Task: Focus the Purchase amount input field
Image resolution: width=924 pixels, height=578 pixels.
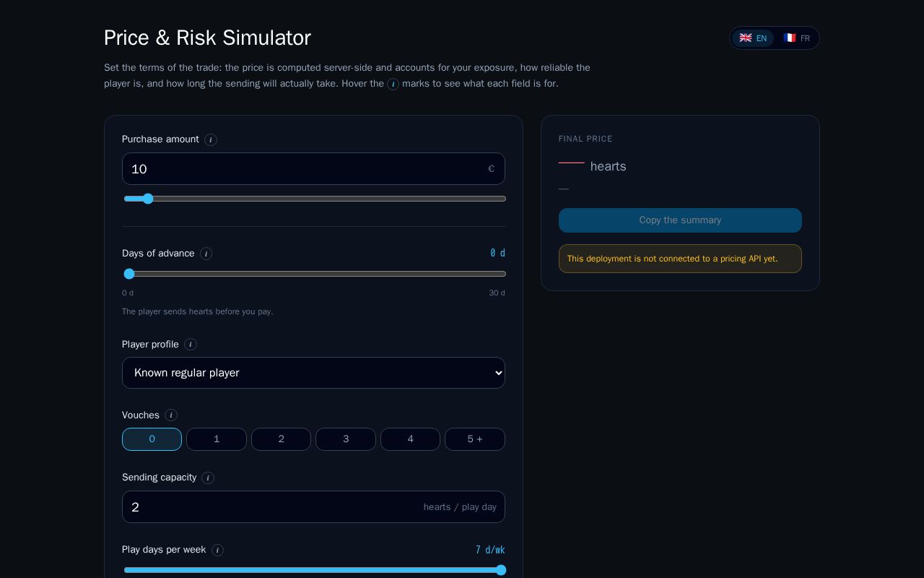Action: (x=313, y=169)
